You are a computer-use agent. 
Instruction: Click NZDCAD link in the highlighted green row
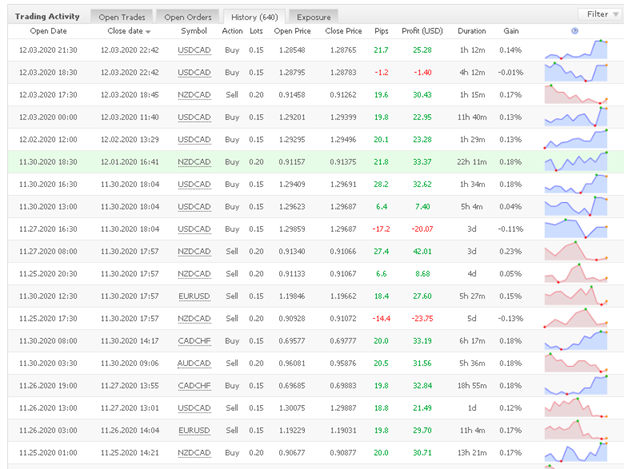[x=194, y=163]
